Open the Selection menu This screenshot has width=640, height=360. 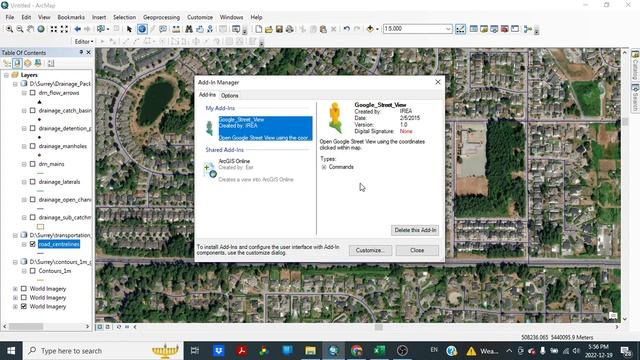tap(124, 17)
